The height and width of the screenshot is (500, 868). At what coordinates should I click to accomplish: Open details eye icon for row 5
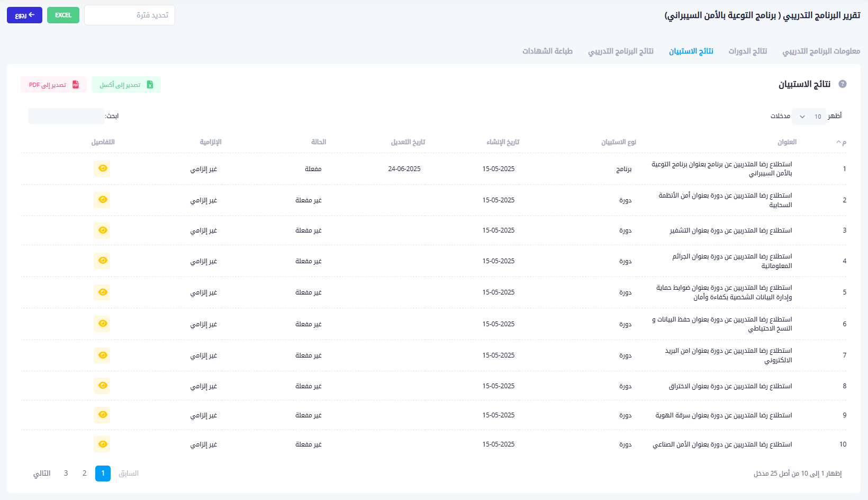[102, 292]
